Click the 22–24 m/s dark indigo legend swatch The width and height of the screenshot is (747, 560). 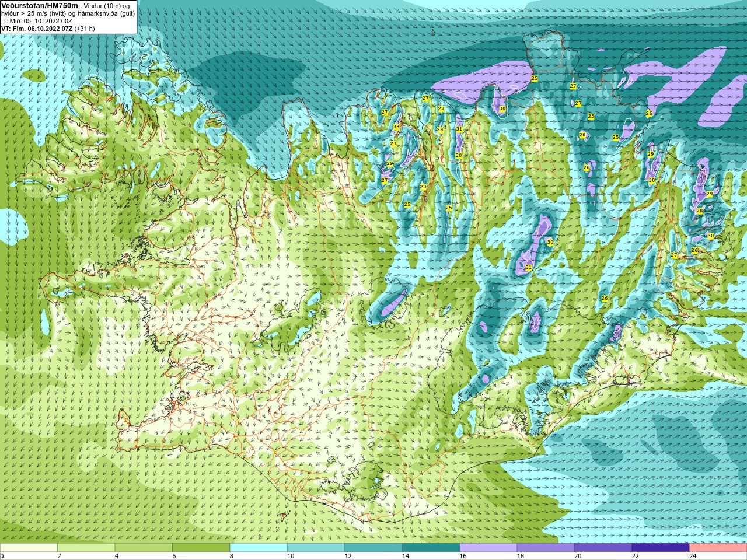tap(661, 548)
